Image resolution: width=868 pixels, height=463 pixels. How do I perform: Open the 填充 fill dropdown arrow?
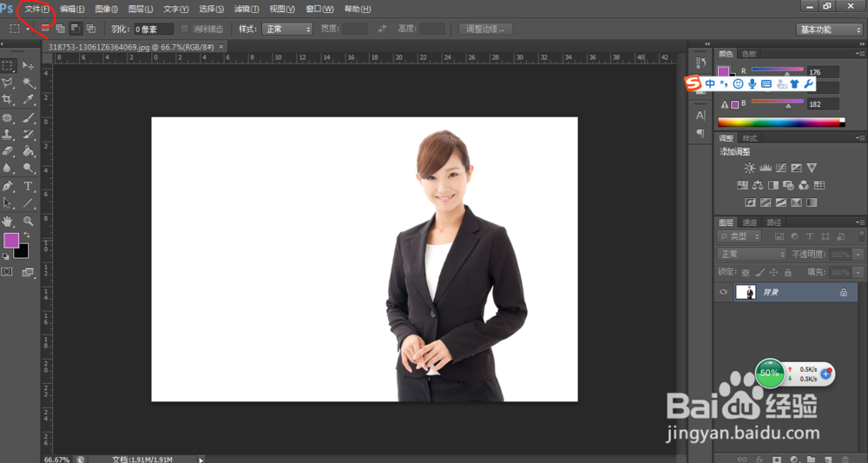(x=858, y=273)
